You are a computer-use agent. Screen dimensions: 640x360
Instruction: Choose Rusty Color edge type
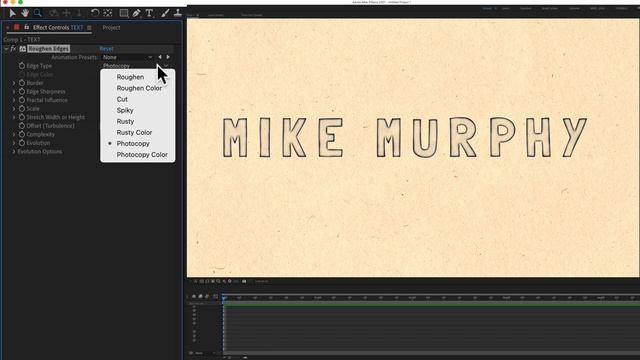(138, 132)
